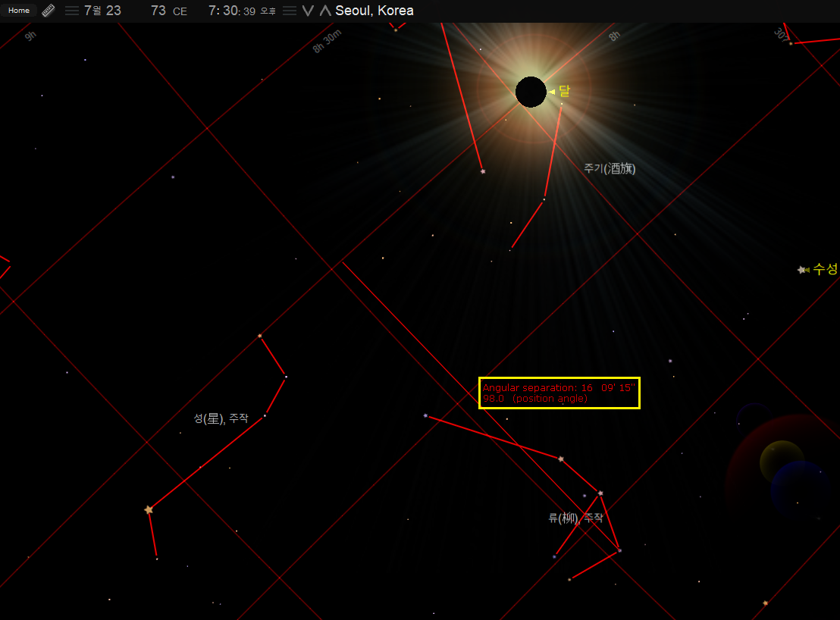Toggle the CE era indicator
Viewport: 840px width, 620px height.
[x=180, y=11]
